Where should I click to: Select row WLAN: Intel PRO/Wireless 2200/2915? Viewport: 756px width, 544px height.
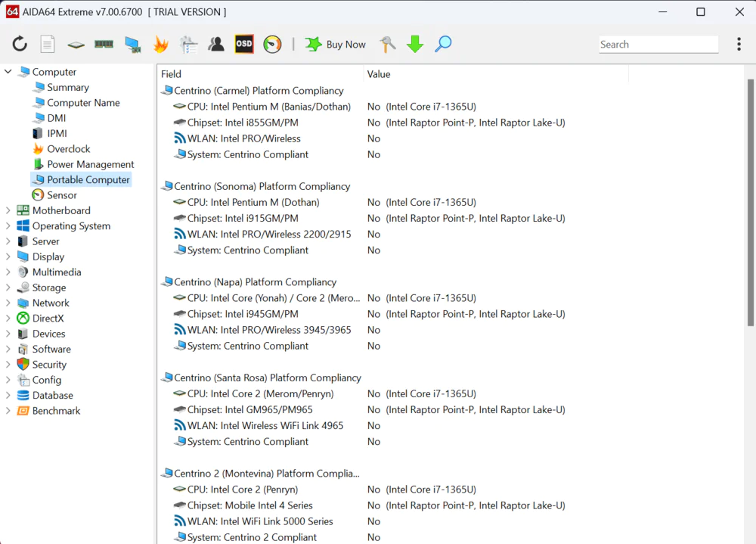(269, 234)
